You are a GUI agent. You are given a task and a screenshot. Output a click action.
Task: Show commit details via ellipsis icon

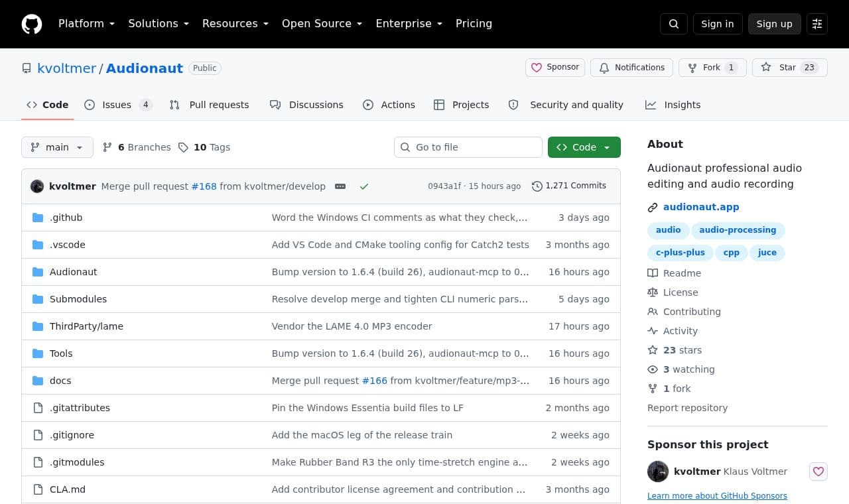340,186
